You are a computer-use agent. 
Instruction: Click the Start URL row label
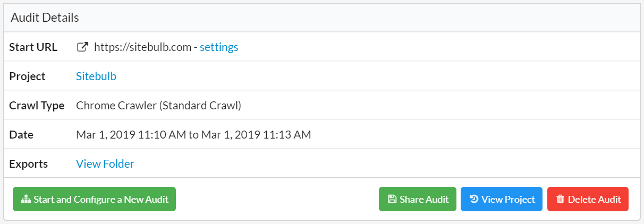(x=33, y=47)
